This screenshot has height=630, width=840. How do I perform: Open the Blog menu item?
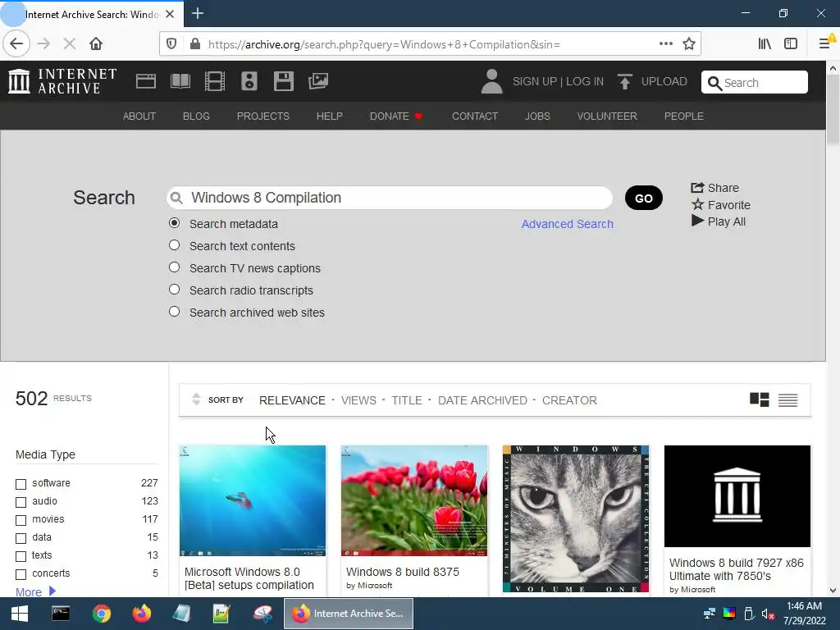tap(196, 116)
